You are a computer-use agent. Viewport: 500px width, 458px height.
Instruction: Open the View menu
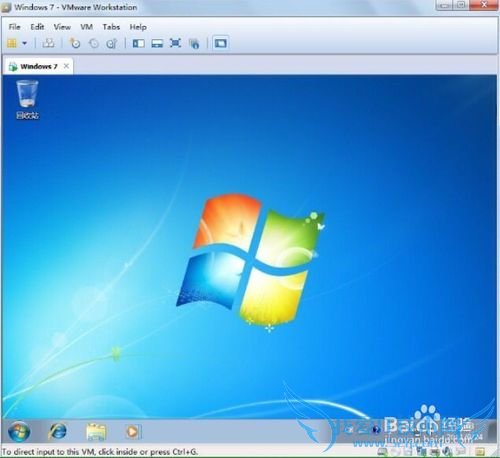click(62, 27)
